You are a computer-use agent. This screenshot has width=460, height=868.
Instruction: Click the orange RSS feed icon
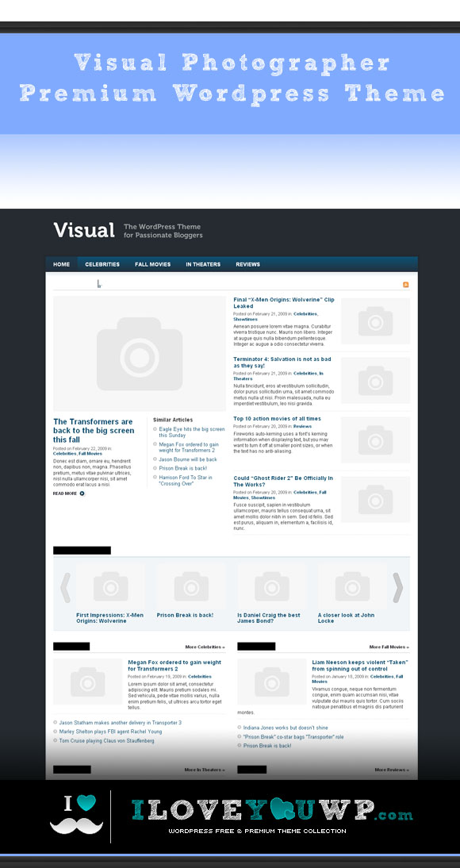(x=406, y=285)
